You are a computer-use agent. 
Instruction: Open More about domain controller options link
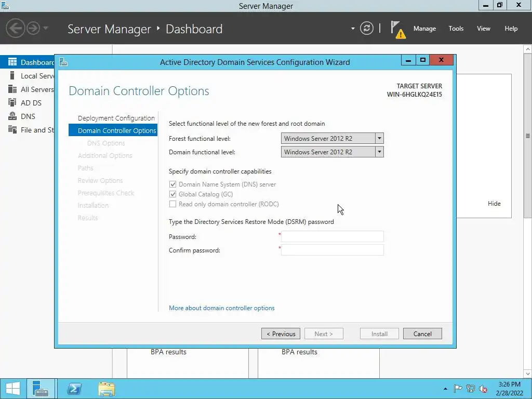pos(221,308)
